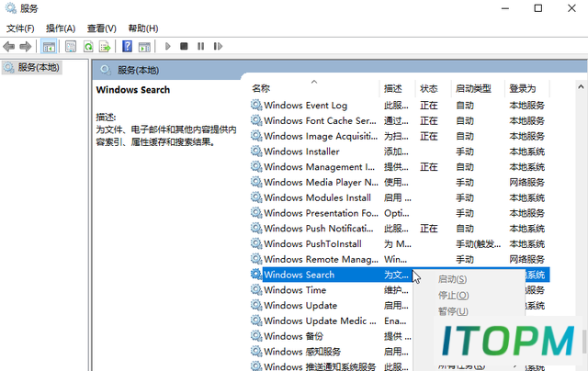Image resolution: width=588 pixels, height=371 pixels.
Task: Select the Windows Update service name
Action: (300, 306)
